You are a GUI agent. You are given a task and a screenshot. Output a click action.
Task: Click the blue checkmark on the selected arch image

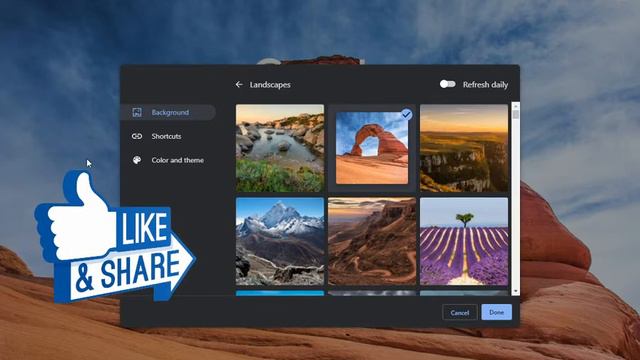click(406, 114)
